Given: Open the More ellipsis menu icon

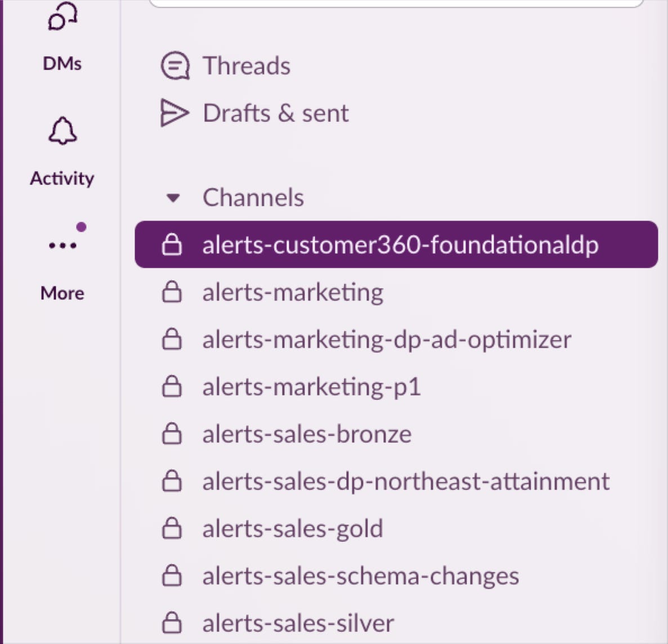Looking at the screenshot, I should pos(62,245).
